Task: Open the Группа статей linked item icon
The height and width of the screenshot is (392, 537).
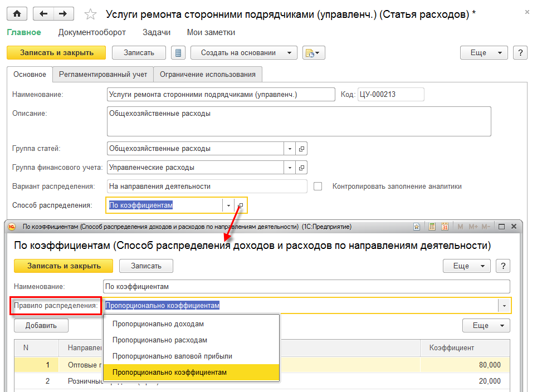Action: point(301,149)
